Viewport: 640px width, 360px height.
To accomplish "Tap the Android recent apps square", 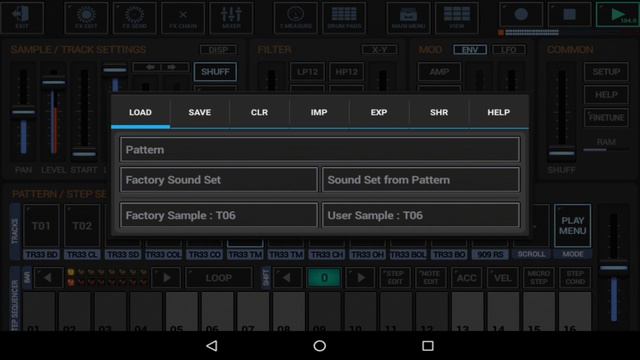I will coord(427,346).
